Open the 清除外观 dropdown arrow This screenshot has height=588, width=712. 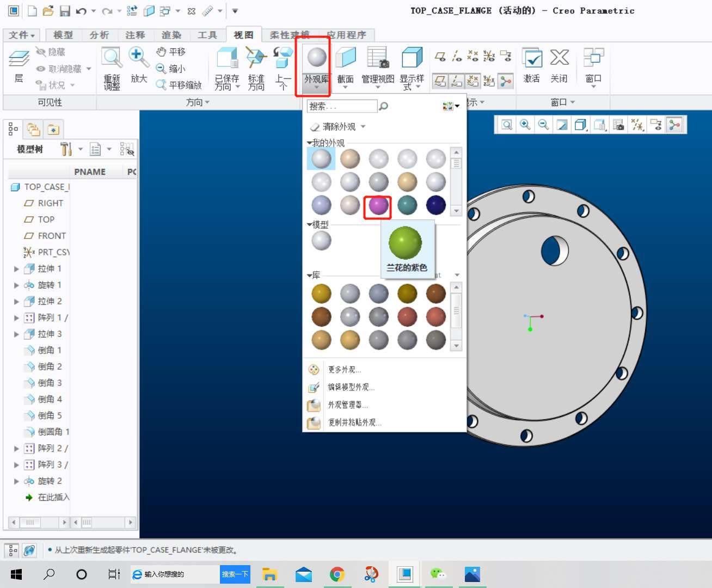(x=363, y=127)
